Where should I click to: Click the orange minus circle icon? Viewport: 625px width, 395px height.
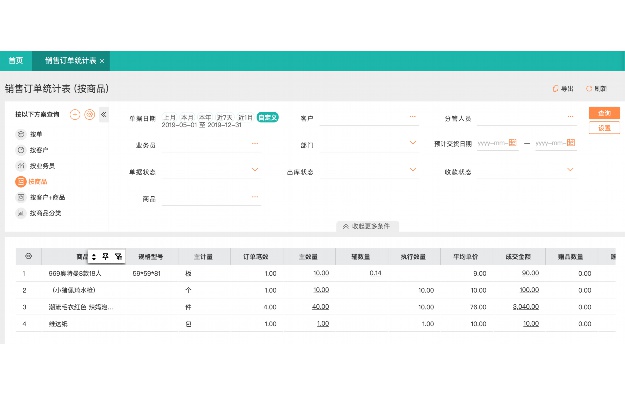[x=75, y=114]
